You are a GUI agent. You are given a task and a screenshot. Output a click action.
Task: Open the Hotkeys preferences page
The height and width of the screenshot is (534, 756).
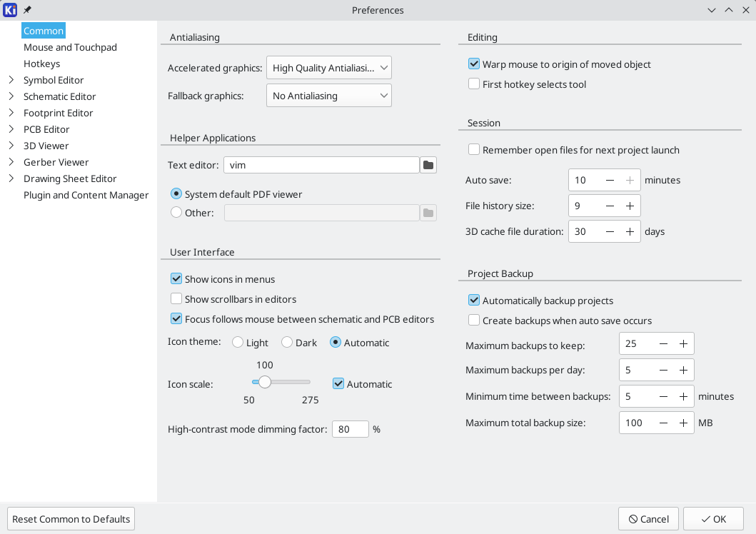(41, 64)
